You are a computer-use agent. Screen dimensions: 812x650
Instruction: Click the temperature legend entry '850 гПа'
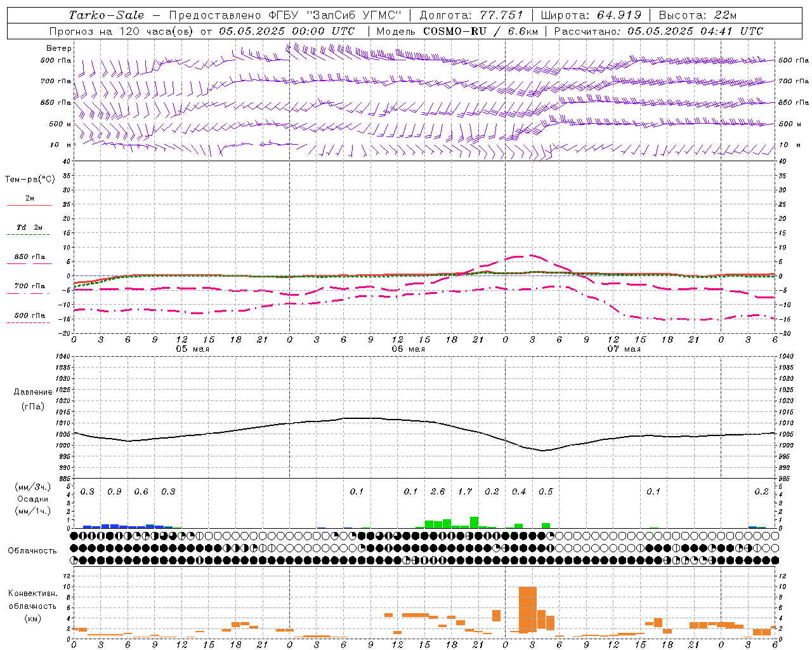pyautogui.click(x=30, y=257)
